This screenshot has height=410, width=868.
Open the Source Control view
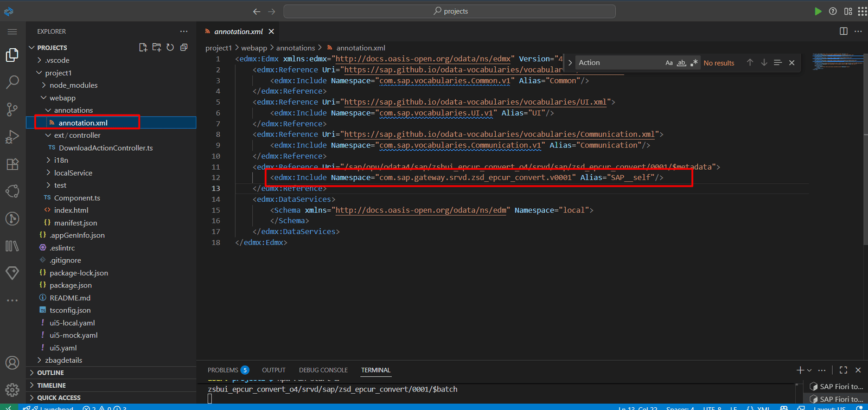pyautogui.click(x=12, y=110)
